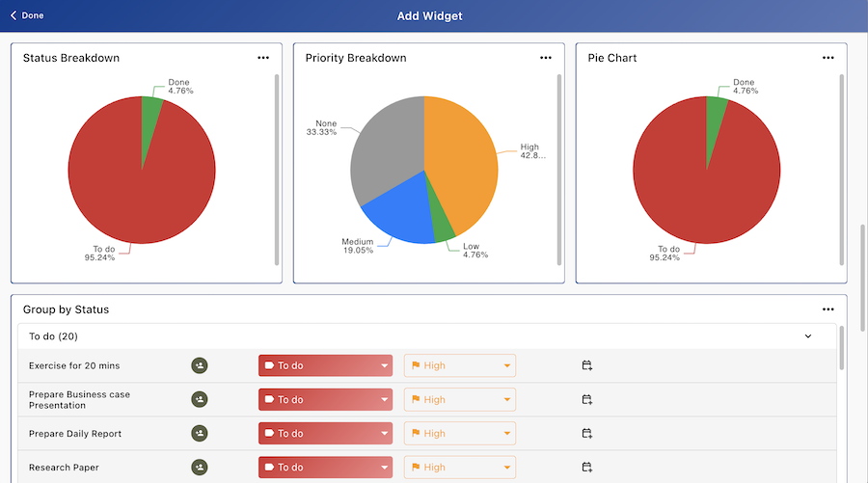Open status dropdown for Exercise for 20 mins
Viewport: 868px width, 483px height.
point(325,365)
